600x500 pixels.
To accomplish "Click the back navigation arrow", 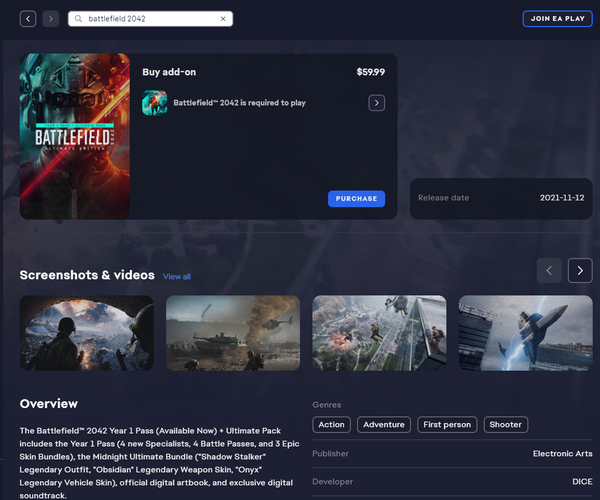I will [x=28, y=19].
